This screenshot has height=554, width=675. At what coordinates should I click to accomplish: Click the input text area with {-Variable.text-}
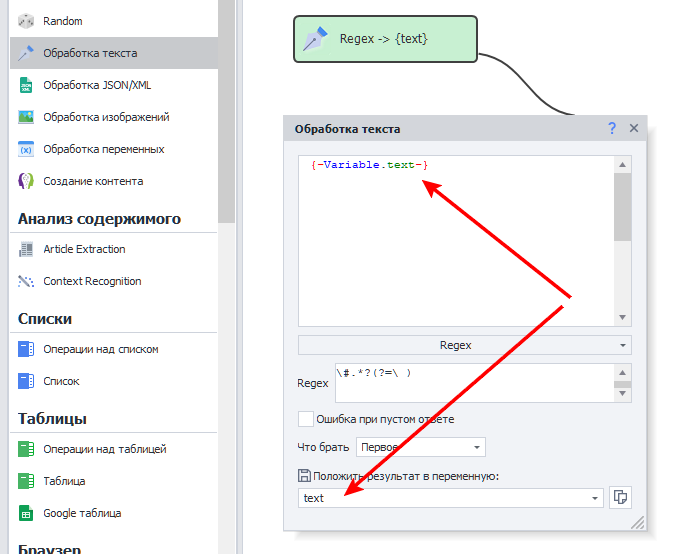pos(456,241)
